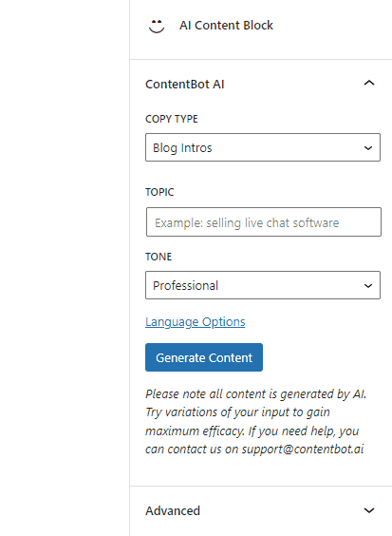Click the arrow of the Professional select
The width and height of the screenshot is (392, 536).
pos(368,286)
